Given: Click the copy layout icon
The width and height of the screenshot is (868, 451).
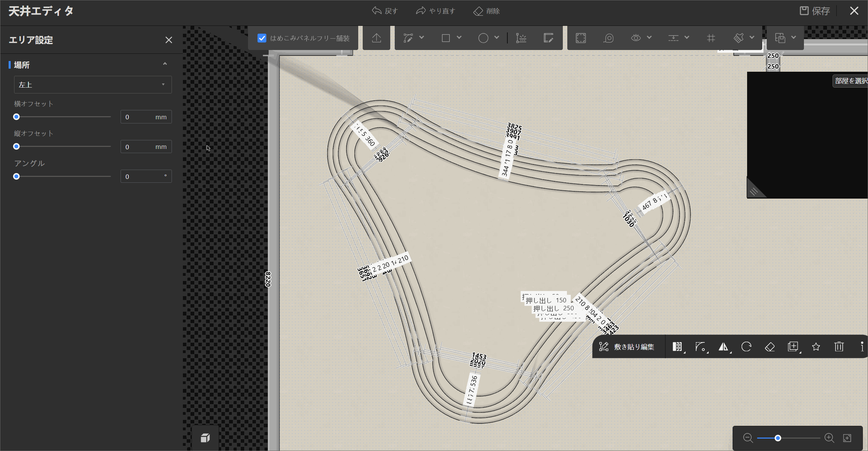Looking at the screenshot, I should tap(780, 38).
